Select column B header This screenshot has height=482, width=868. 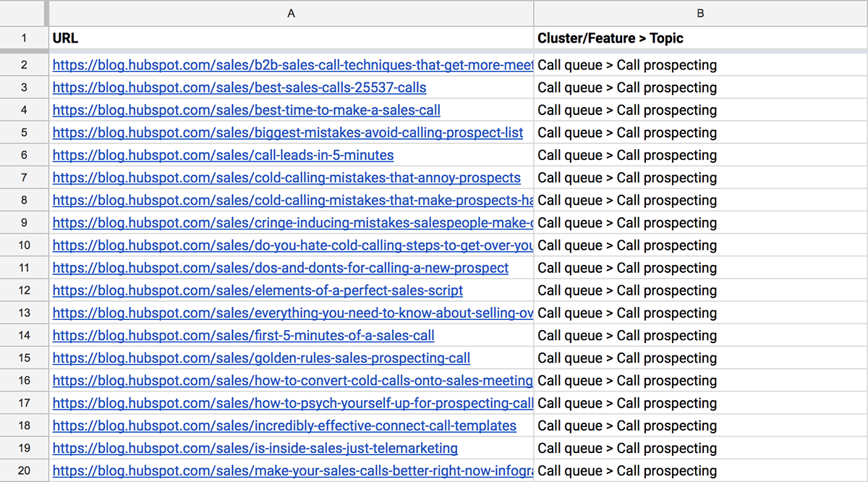(x=701, y=13)
